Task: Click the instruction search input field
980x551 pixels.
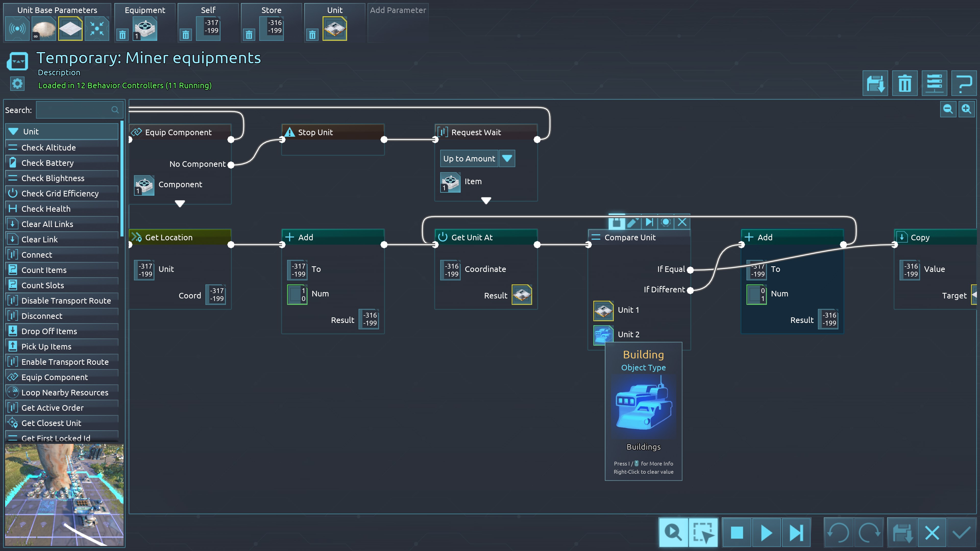Action: (74, 110)
